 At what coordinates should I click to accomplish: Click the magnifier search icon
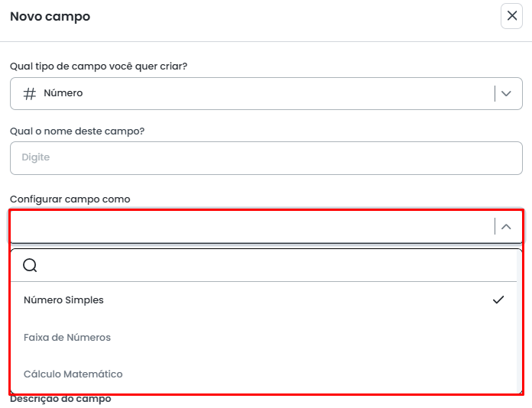30,265
